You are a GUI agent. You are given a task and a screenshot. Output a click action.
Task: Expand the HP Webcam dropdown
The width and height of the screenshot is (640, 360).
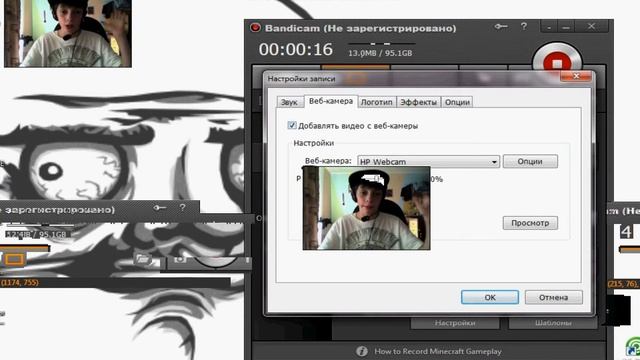tap(429, 162)
